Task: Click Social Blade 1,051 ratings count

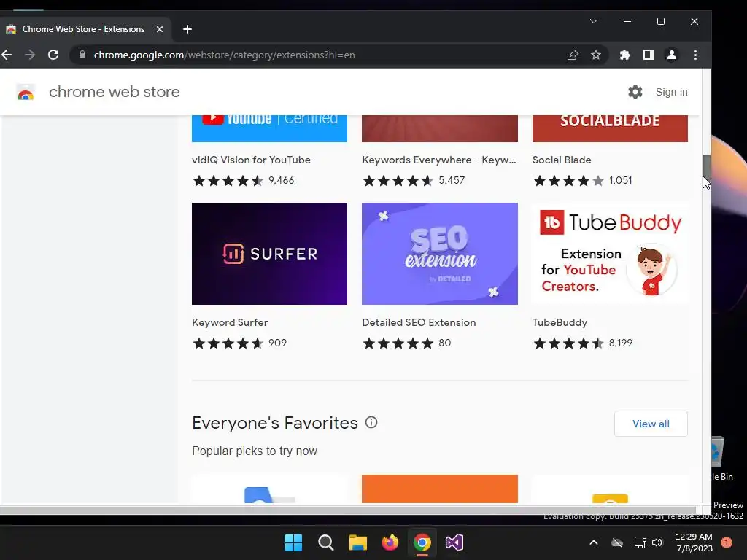Action: click(620, 181)
